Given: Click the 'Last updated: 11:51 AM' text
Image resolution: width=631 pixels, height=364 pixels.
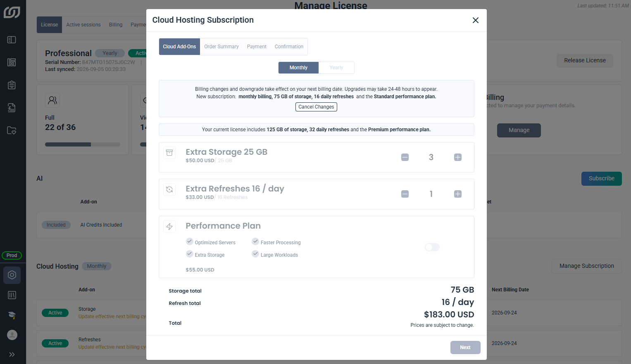Looking at the screenshot, I should 603,6.
